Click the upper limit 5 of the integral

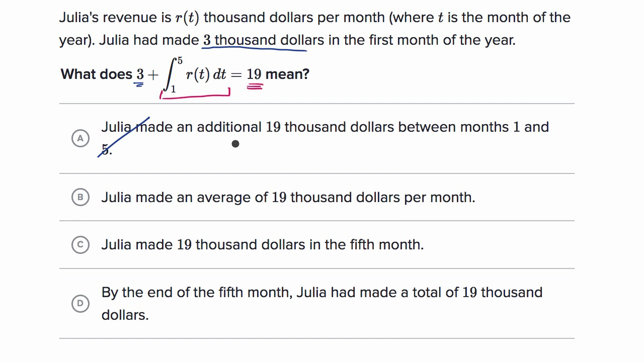click(x=180, y=61)
